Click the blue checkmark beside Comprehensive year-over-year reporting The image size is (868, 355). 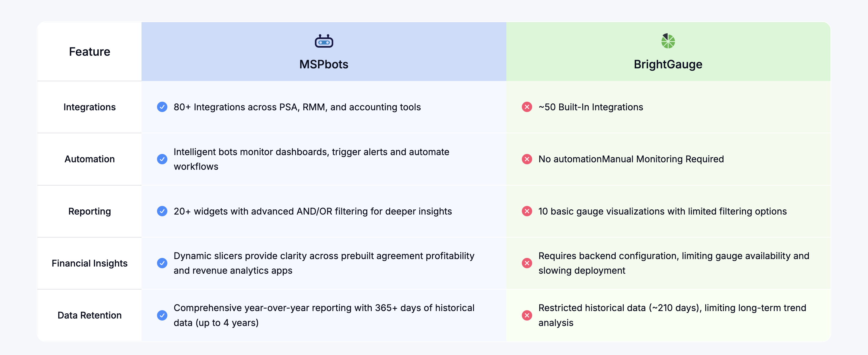click(x=162, y=315)
